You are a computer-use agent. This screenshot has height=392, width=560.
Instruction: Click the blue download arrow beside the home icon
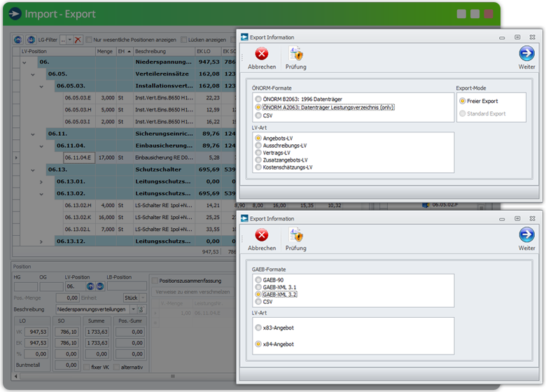pyautogui.click(x=31, y=40)
